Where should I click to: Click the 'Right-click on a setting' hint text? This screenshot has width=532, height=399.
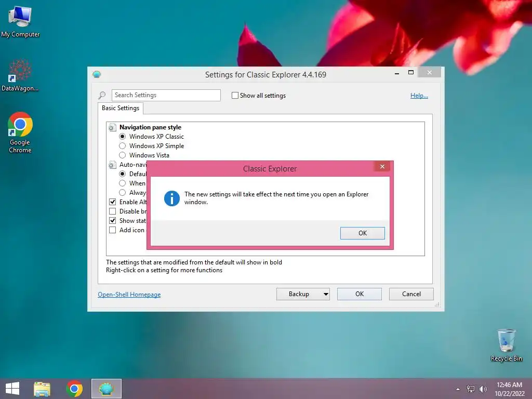click(x=164, y=270)
